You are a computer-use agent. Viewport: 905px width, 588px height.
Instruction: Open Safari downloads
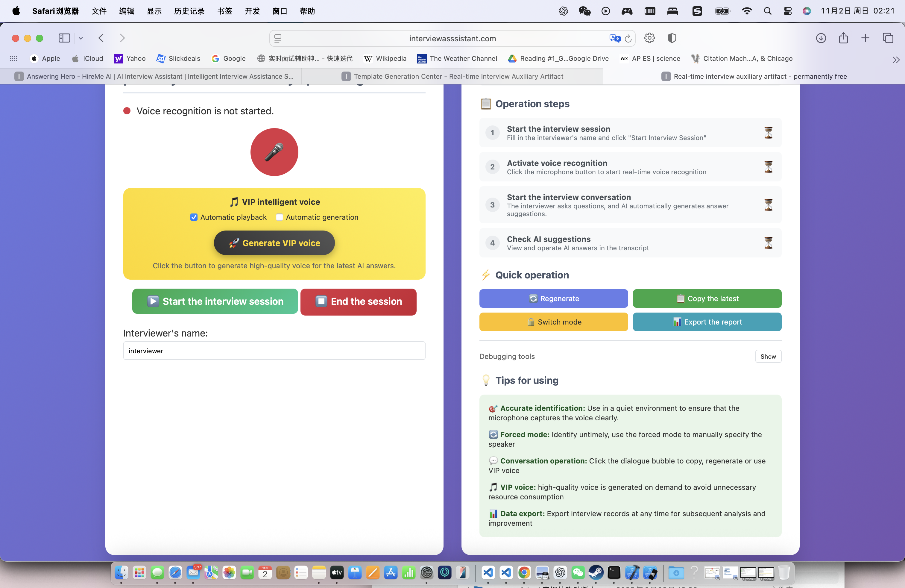821,38
